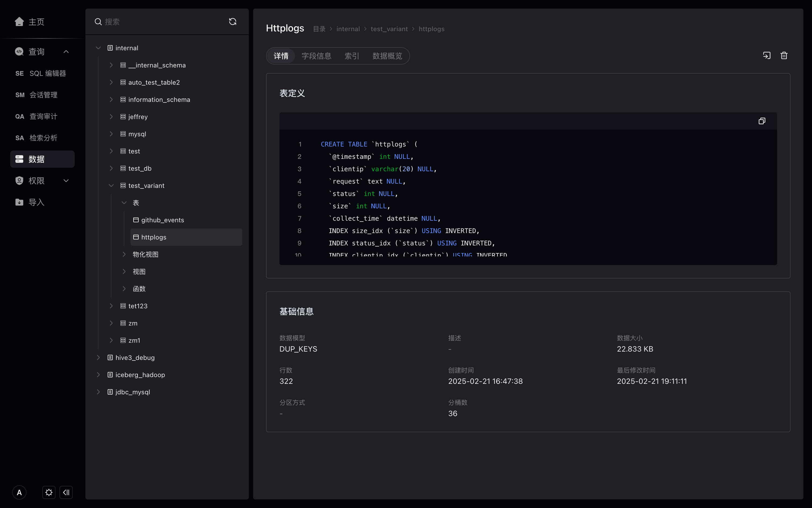Collapse the internal catalog chevron
812x508 pixels.
98,48
